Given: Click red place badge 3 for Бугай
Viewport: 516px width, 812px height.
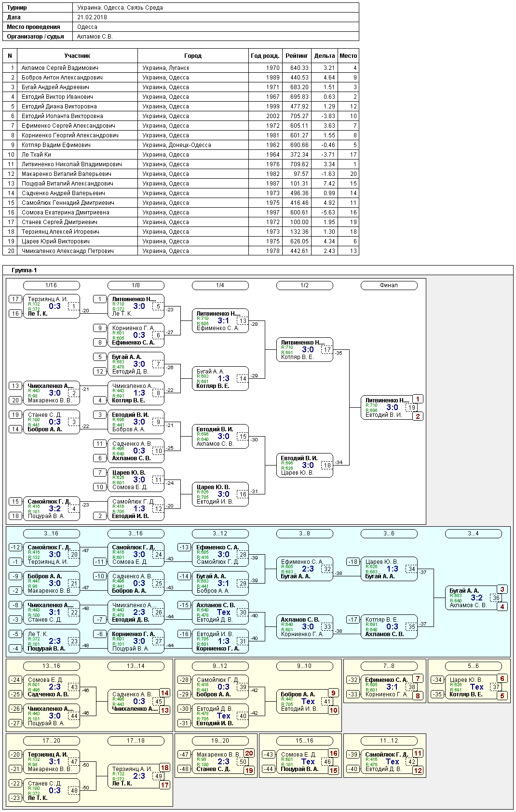Looking at the screenshot, I should coord(502,589).
